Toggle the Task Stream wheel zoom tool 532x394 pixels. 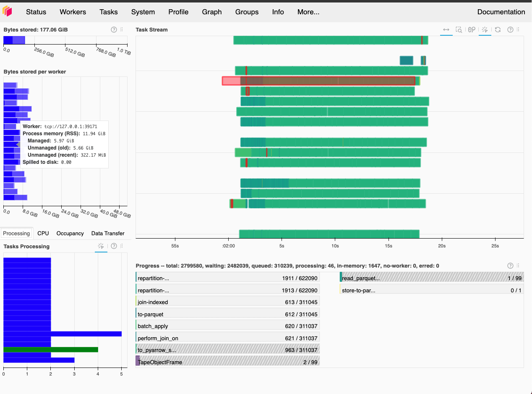472,30
